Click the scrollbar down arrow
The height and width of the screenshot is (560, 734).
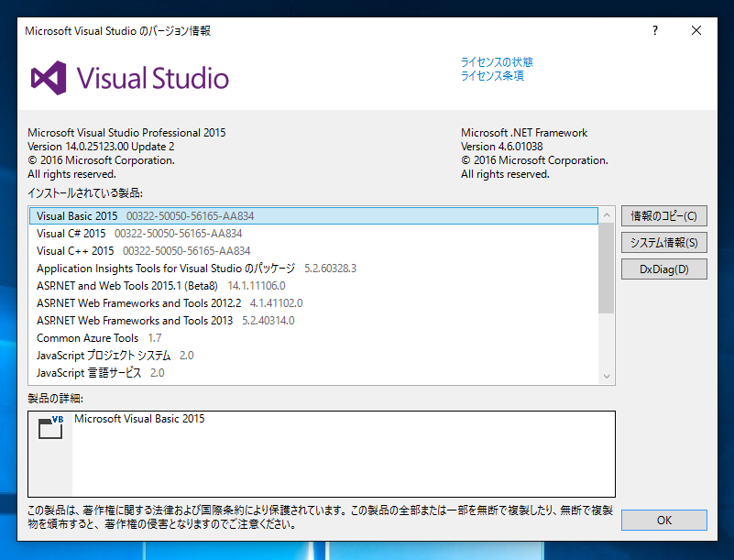click(606, 376)
